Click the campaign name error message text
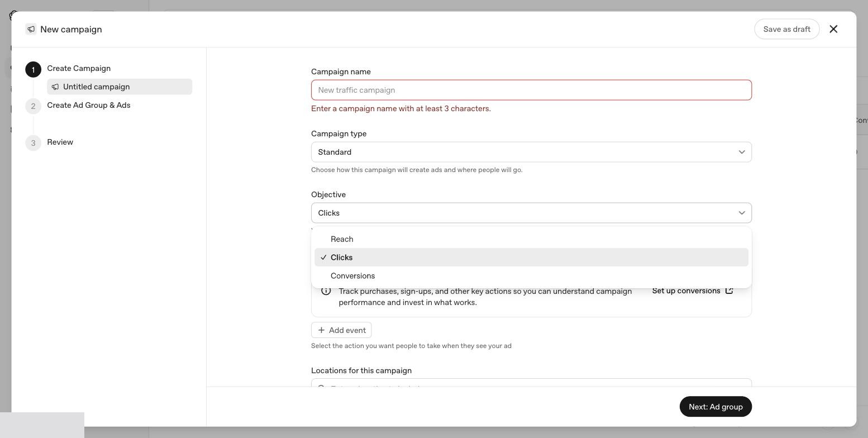868x438 pixels. coord(401,108)
